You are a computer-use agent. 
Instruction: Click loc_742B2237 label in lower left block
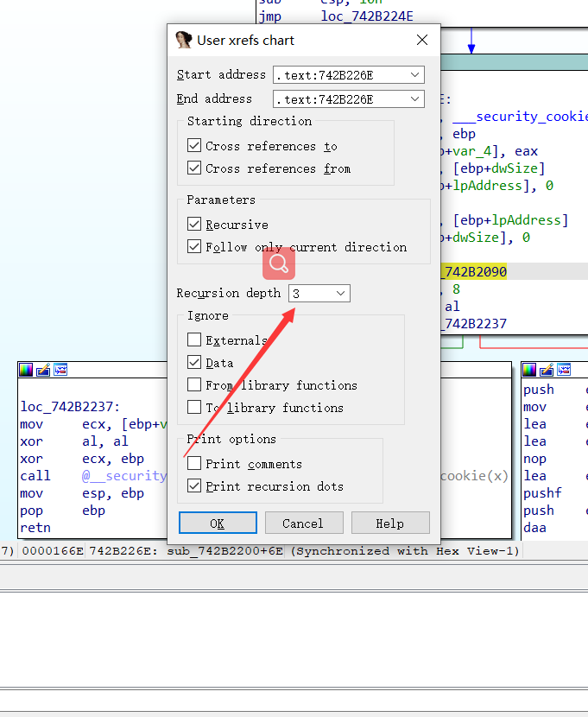coord(70,407)
